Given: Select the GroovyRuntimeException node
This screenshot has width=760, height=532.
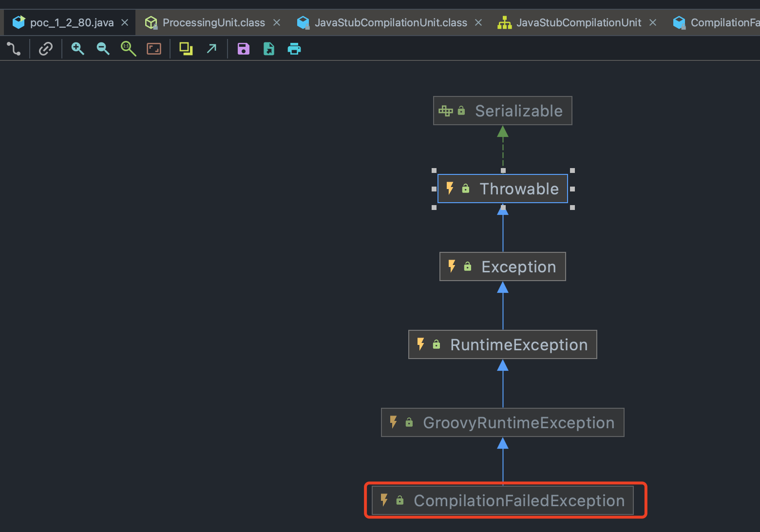Looking at the screenshot, I should tap(503, 422).
